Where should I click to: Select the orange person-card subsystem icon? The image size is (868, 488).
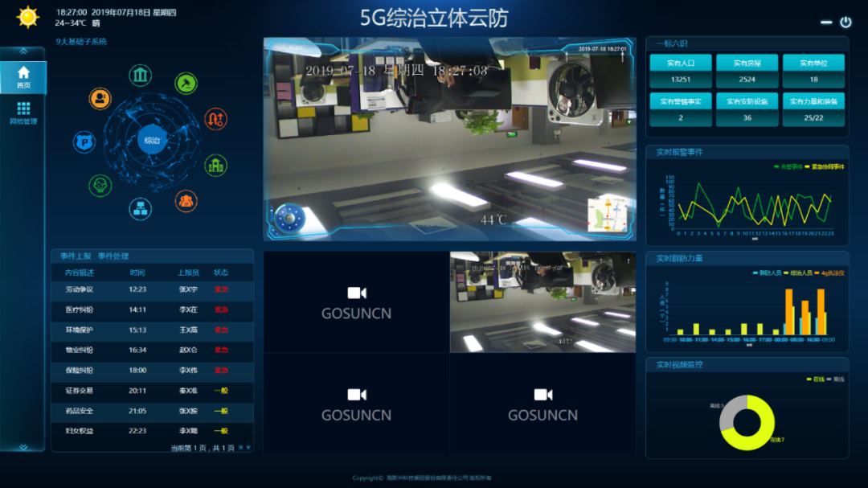click(x=100, y=98)
